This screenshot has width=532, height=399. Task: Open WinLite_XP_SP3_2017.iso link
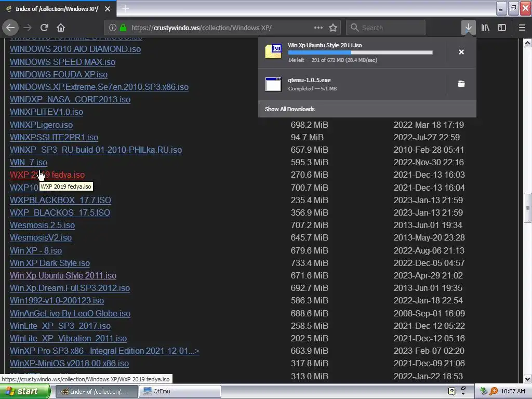point(60,326)
